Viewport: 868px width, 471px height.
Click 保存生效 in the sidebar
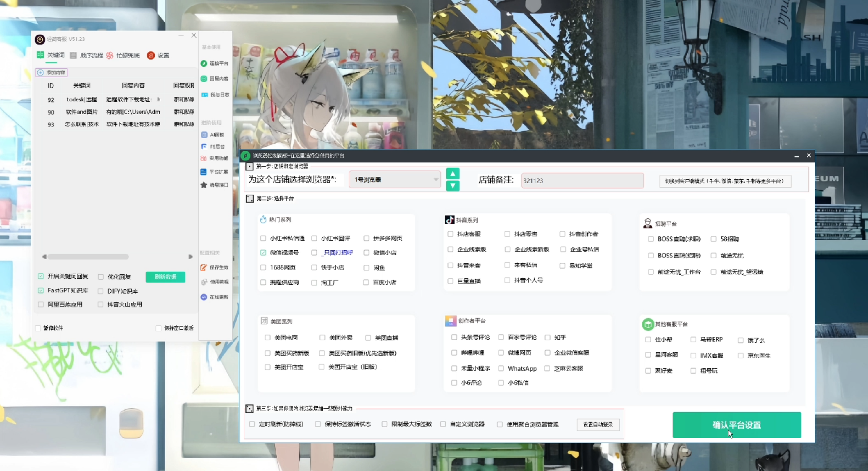point(214,267)
